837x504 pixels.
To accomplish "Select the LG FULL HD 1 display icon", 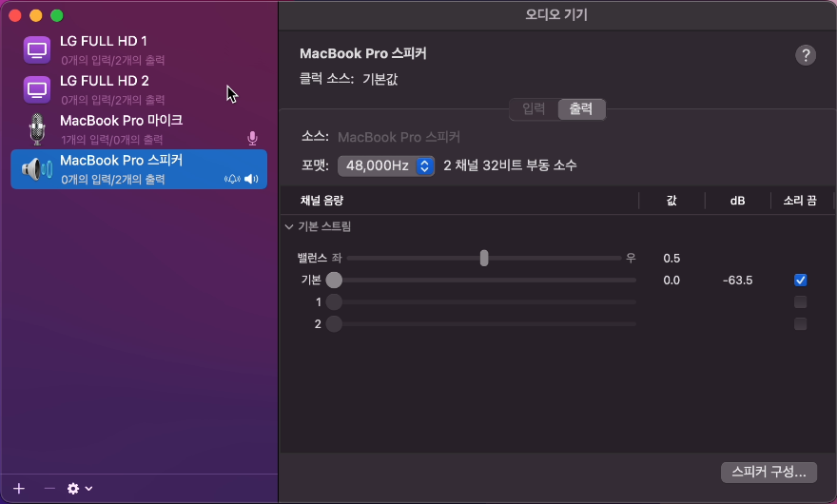I will [x=37, y=50].
